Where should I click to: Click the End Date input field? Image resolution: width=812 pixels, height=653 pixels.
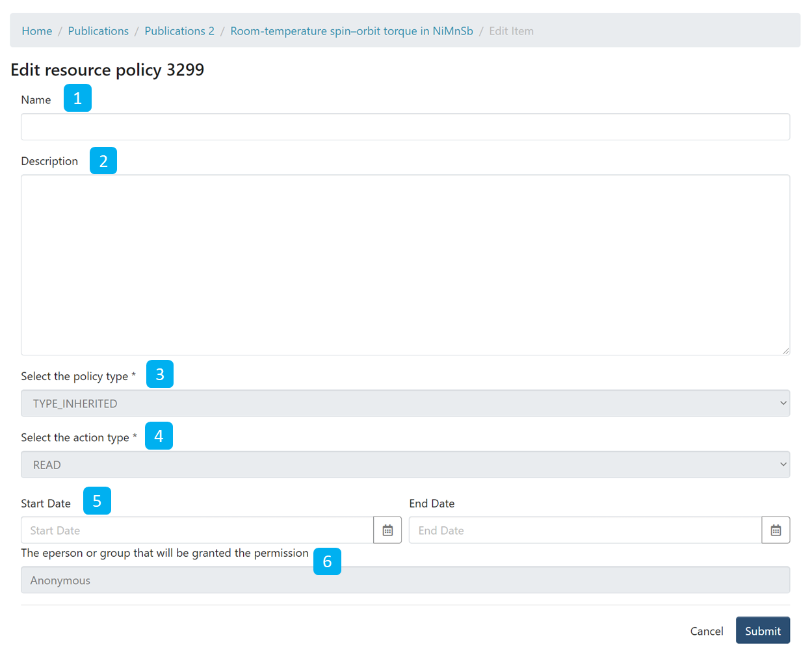pyautogui.click(x=585, y=530)
